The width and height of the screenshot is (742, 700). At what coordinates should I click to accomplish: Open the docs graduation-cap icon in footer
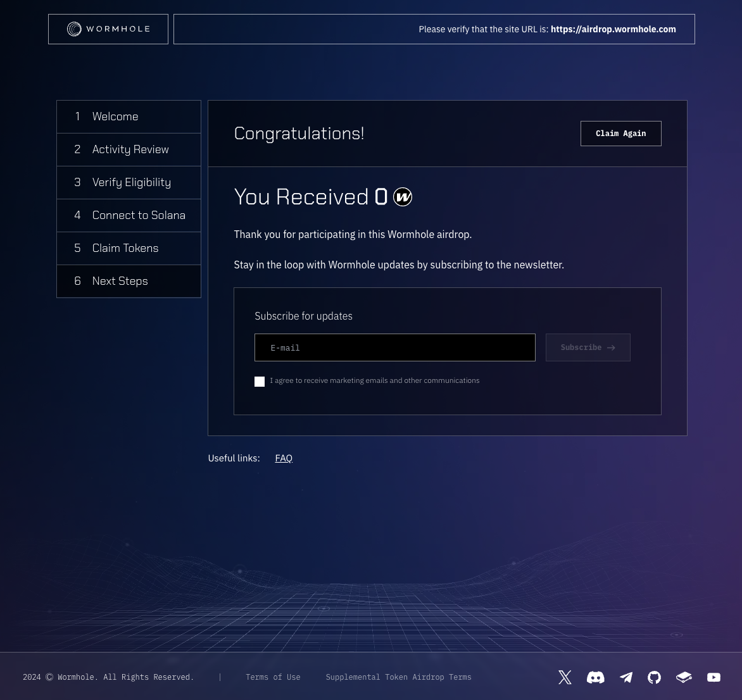coord(684,677)
